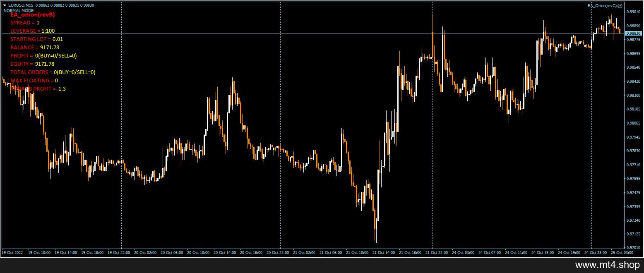Click the 19 Oct 10:00 time label
Viewport: 644px width, 273px height.
39,252
